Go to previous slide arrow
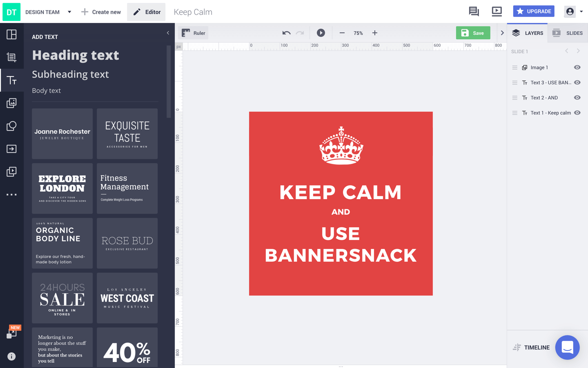 point(567,51)
